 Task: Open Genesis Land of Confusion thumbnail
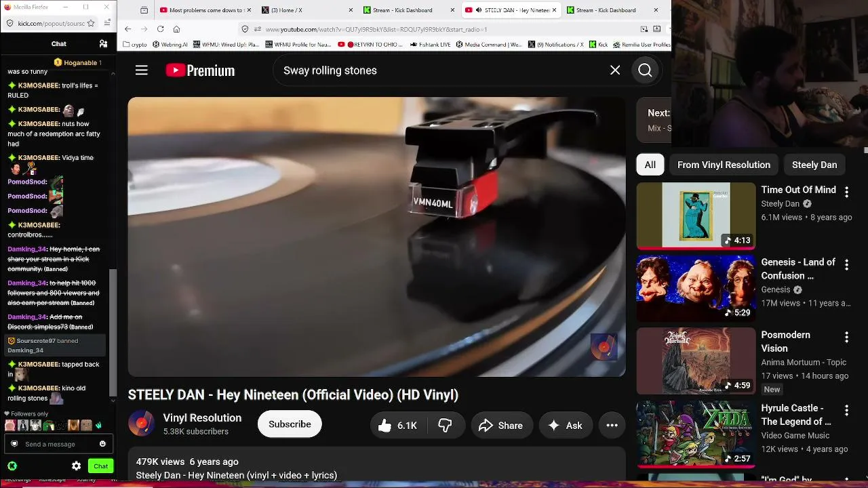tap(696, 289)
